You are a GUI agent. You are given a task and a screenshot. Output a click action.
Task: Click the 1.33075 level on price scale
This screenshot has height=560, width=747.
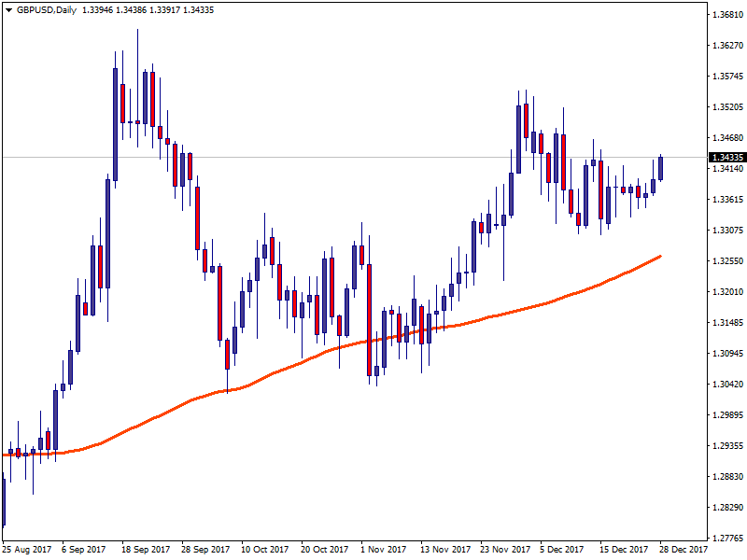725,230
